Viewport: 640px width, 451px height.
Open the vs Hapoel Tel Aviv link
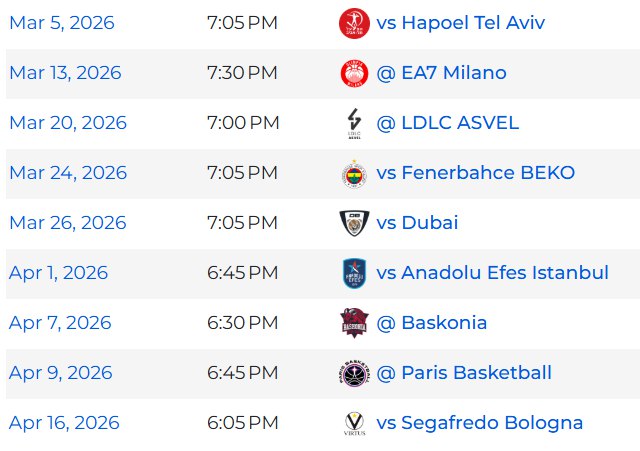tap(460, 23)
